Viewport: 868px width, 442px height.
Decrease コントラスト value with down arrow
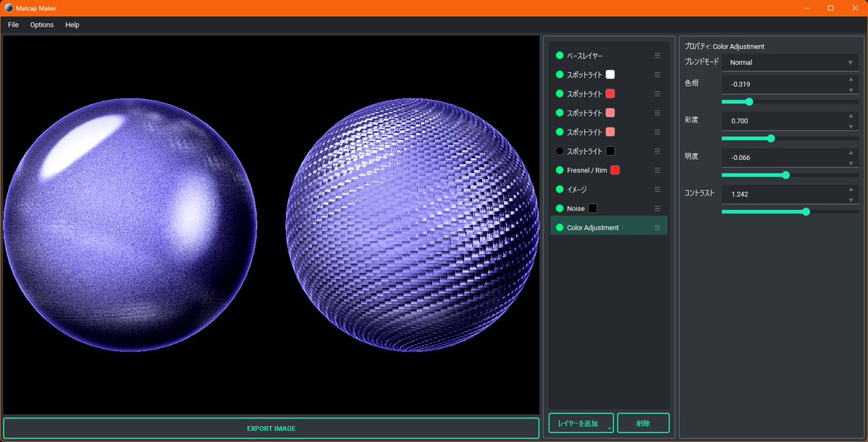pos(851,200)
